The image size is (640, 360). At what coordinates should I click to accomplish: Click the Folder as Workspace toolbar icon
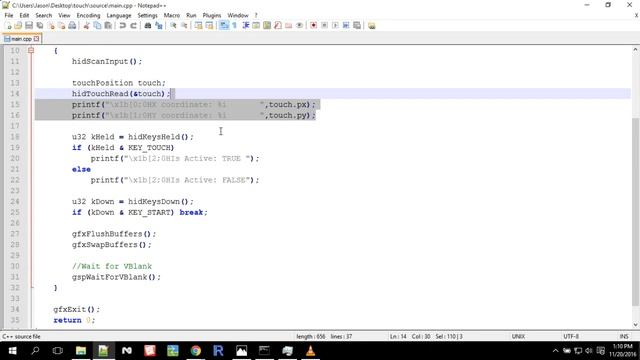(289, 25)
